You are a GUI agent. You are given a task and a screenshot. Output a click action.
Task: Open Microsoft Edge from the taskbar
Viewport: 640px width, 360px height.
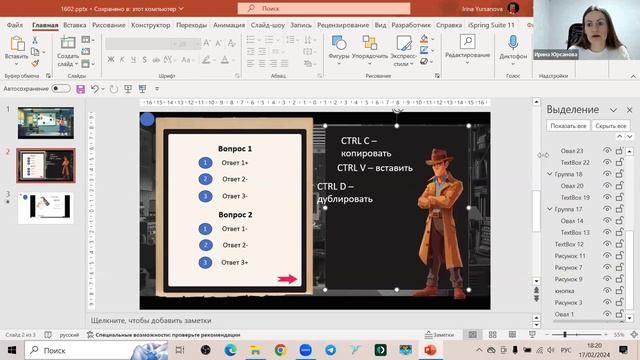coord(231,350)
